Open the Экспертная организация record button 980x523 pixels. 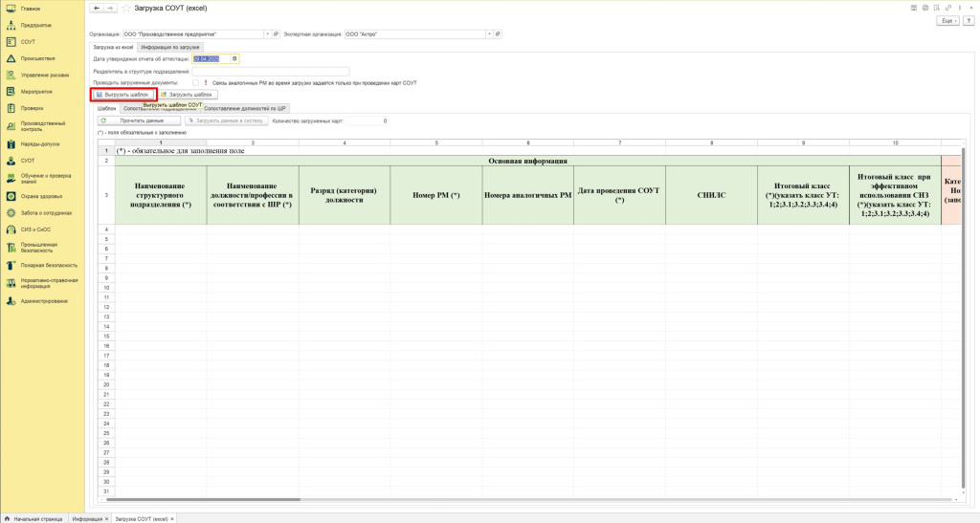tap(498, 34)
